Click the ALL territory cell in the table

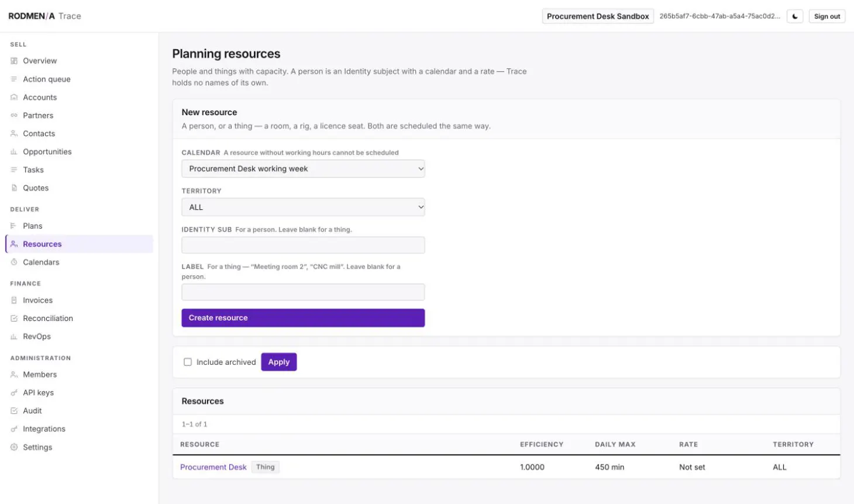tap(780, 467)
